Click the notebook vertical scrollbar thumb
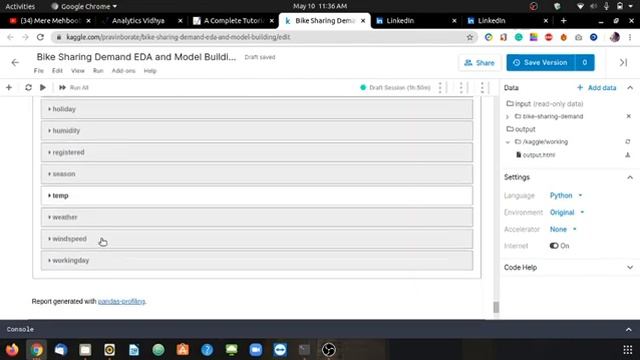The height and width of the screenshot is (360, 640). (x=496, y=307)
